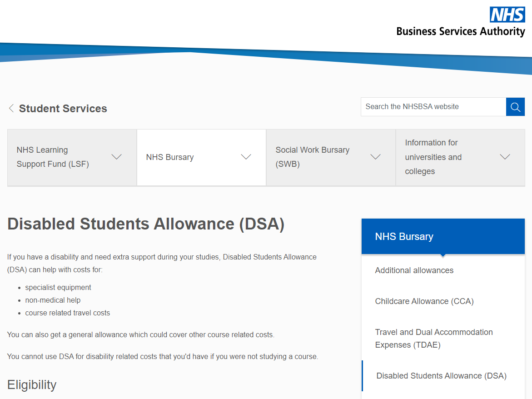Open Travel and Dual Accommodation Expenses
Image resolution: width=532 pixels, height=399 pixels.
point(434,338)
